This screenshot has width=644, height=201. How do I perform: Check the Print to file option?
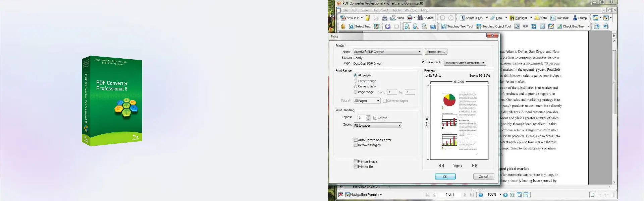356,166
